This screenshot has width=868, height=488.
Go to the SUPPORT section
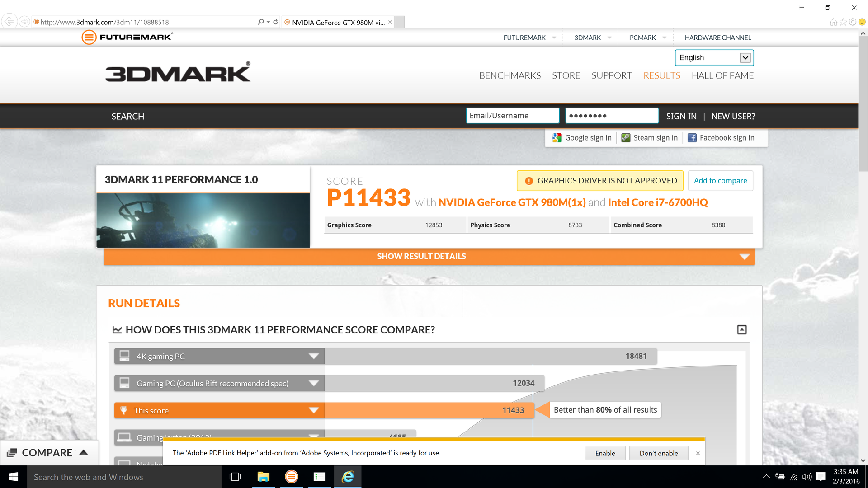tap(611, 75)
